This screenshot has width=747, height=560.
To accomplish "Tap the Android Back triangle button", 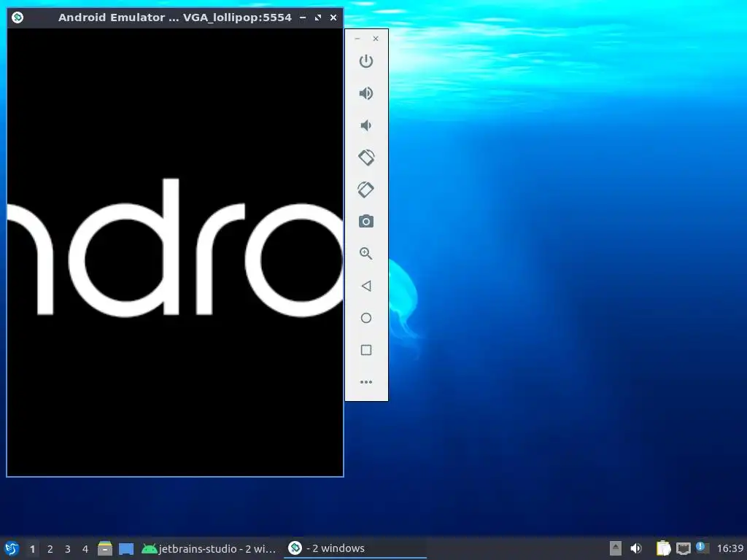I will 366,286.
